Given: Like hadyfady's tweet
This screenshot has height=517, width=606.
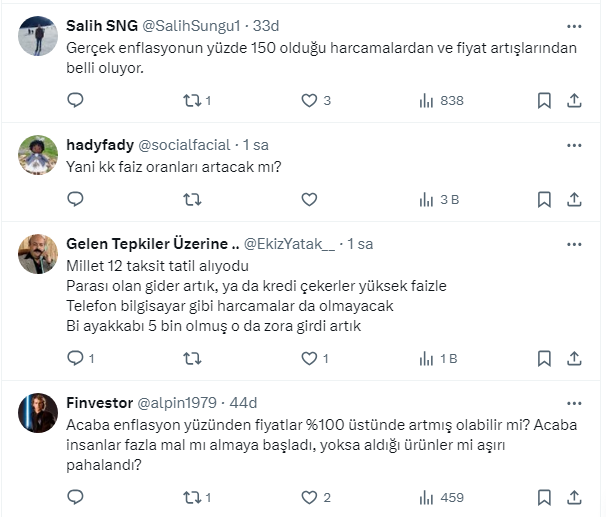Looking at the screenshot, I should coord(309,200).
